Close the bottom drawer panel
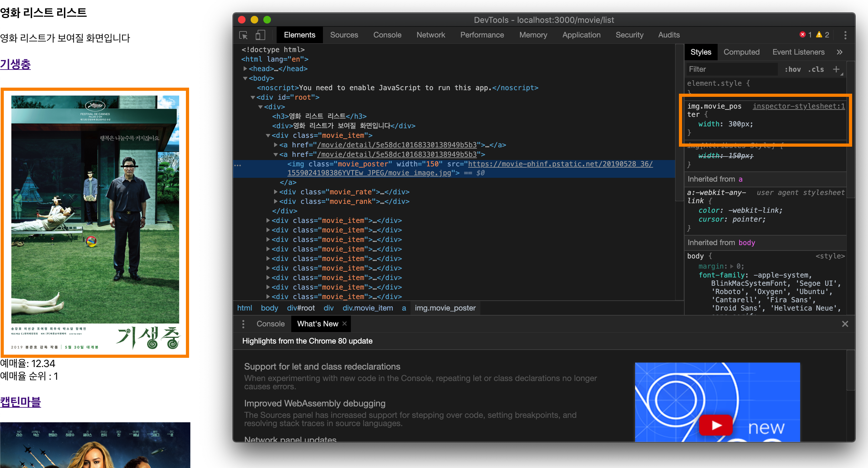The height and width of the screenshot is (468, 868). coord(845,324)
